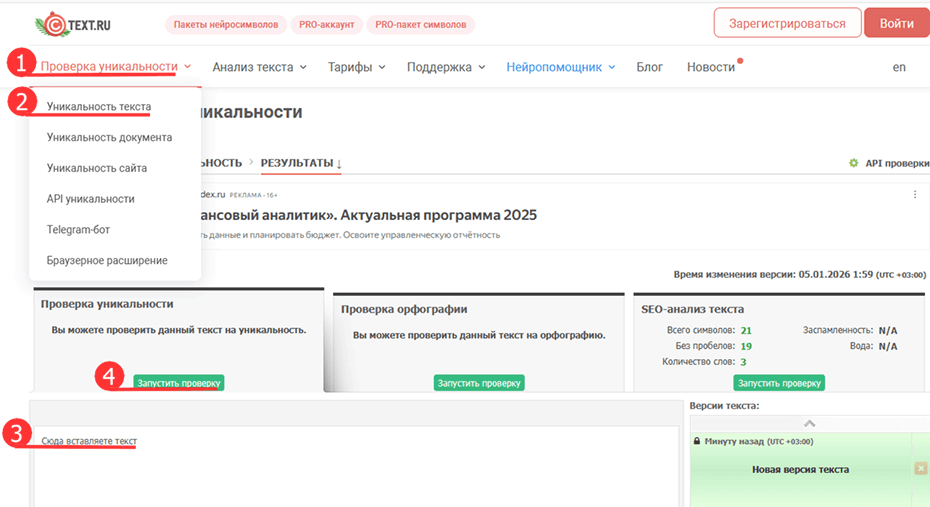Expand the Проверка уникальности menu
Viewport: 930px width, 507px height.
[116, 66]
